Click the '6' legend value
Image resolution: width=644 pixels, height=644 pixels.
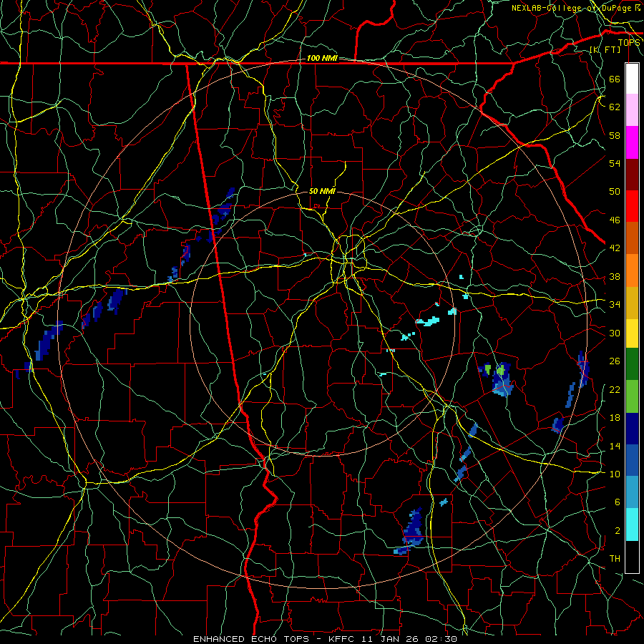(617, 502)
